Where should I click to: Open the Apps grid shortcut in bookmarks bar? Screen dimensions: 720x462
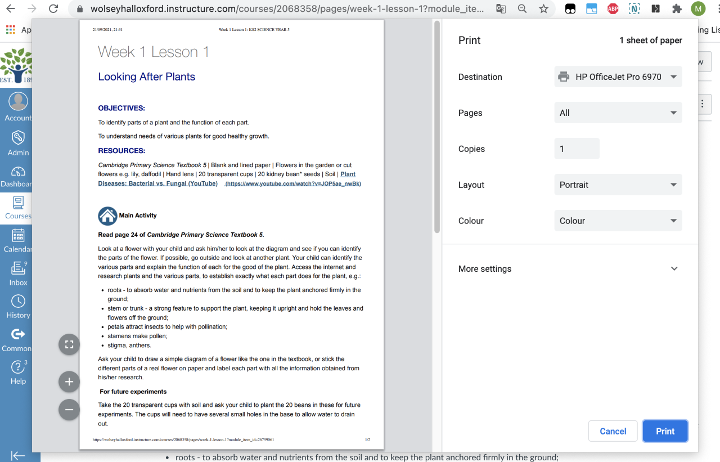10,29
